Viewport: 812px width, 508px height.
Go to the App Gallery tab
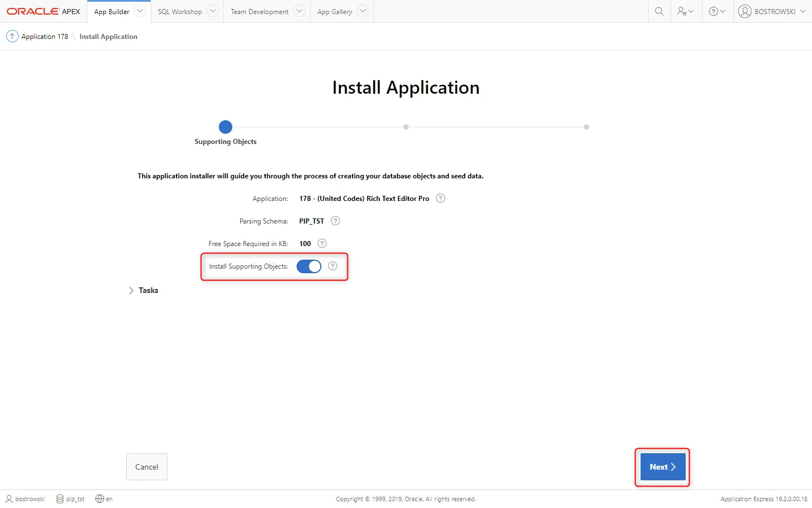pos(334,11)
